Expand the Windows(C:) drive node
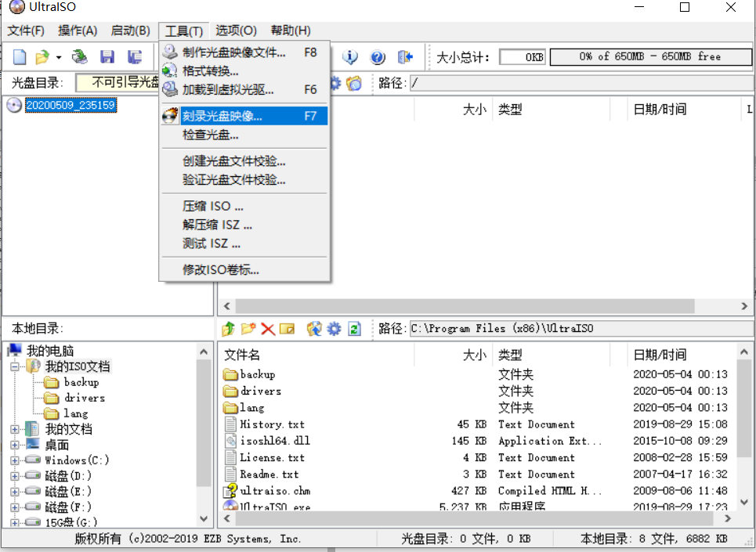756x552 pixels. tap(14, 460)
